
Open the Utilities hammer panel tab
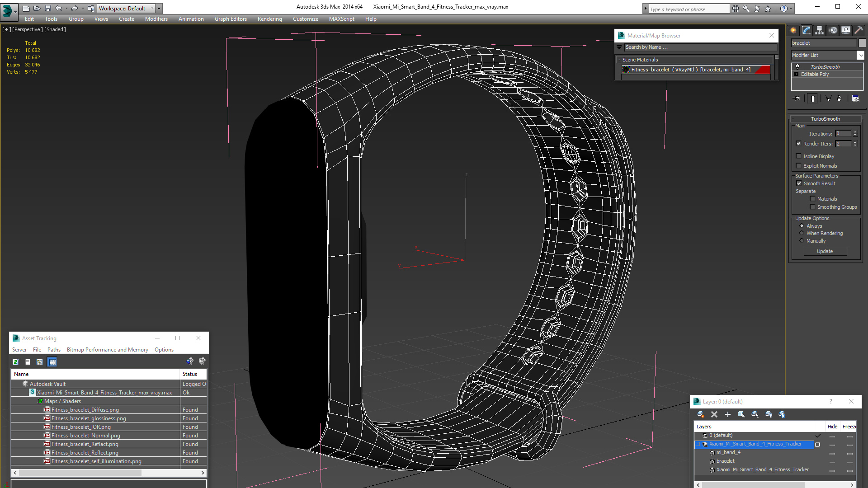(x=859, y=30)
